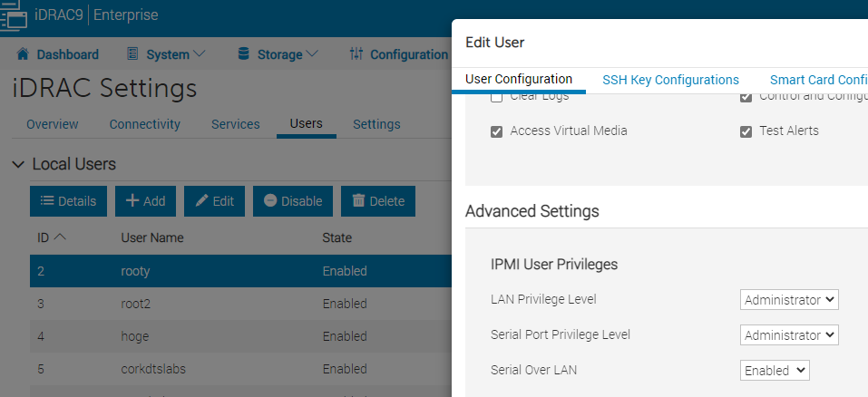Open the Dashboard home icon
Image resolution: width=868 pixels, height=397 pixels.
click(23, 54)
